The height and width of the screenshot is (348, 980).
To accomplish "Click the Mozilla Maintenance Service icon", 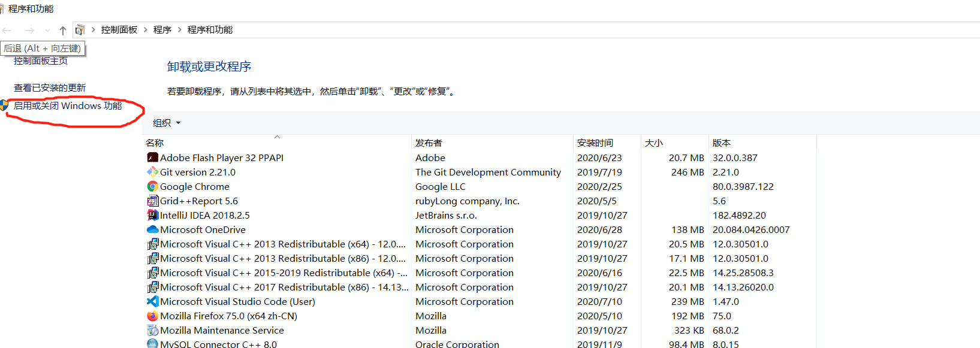I will (153, 330).
